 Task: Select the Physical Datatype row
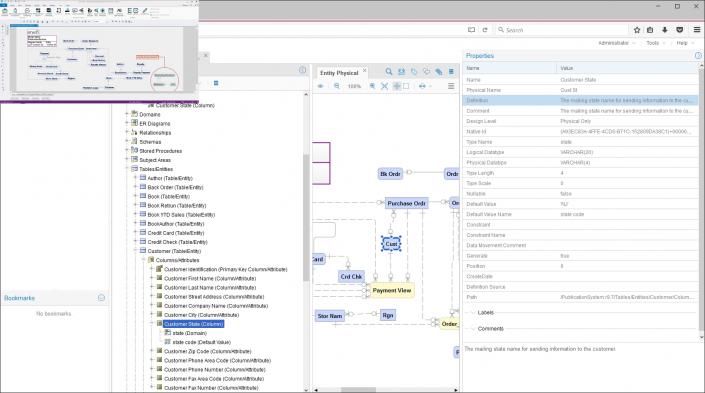580,162
